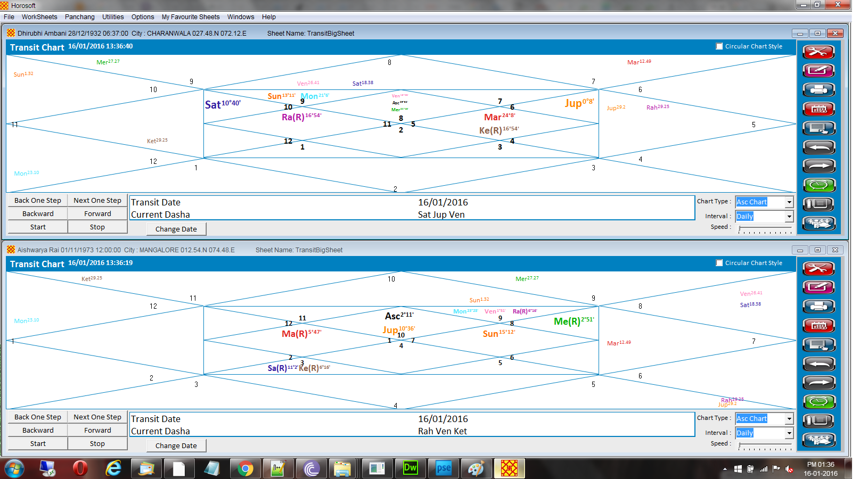
Task: Open Google Chrome from the taskbar
Action: pyautogui.click(x=245, y=468)
